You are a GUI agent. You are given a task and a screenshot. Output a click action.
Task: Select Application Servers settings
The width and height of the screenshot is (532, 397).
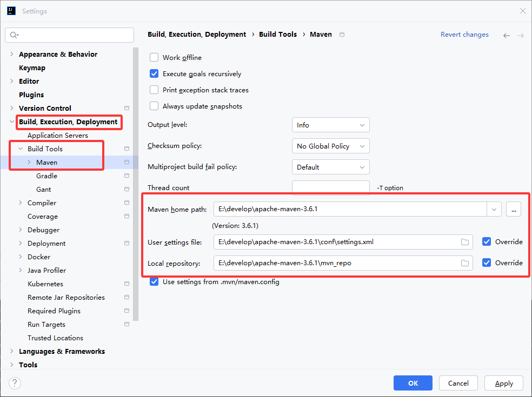click(58, 135)
